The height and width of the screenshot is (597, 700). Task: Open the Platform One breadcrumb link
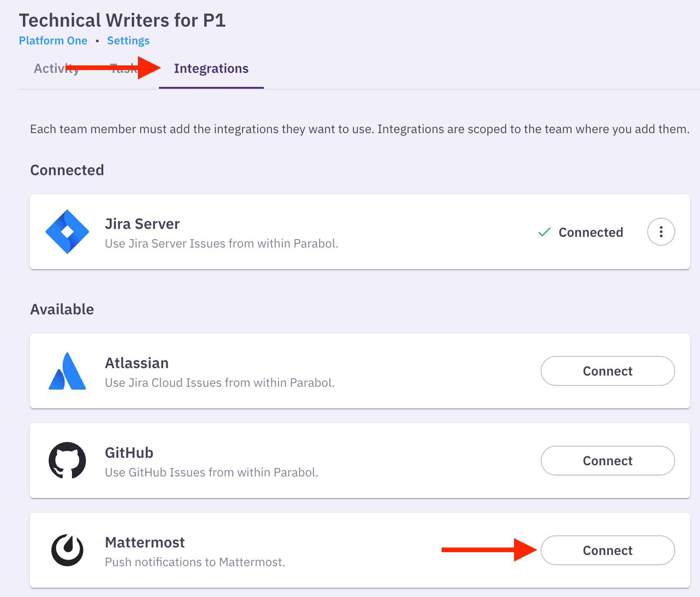pos(53,41)
